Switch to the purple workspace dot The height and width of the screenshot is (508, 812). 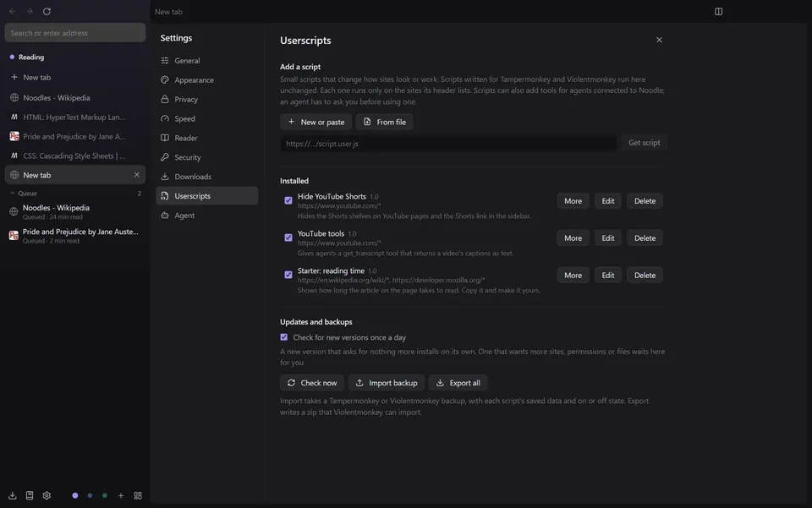click(x=75, y=495)
